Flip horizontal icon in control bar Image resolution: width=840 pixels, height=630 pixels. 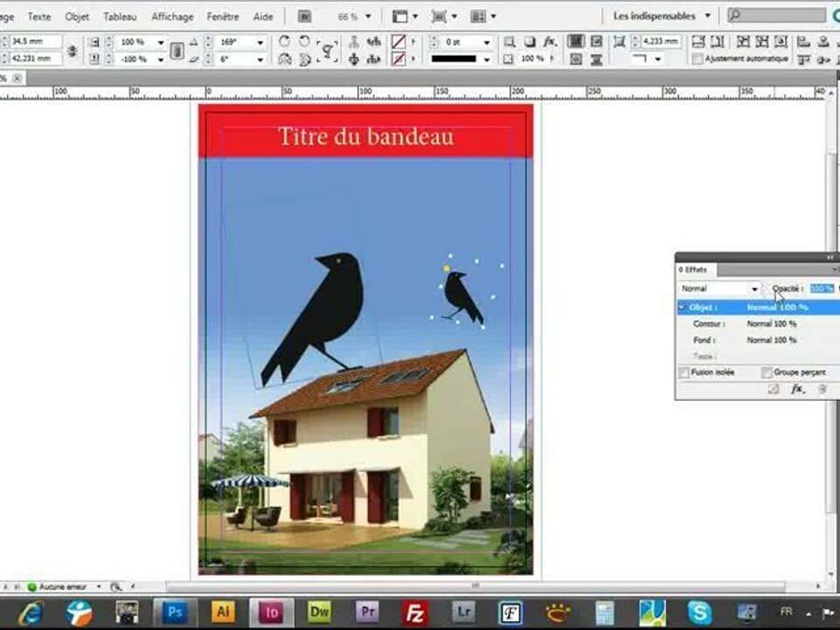tap(284, 59)
